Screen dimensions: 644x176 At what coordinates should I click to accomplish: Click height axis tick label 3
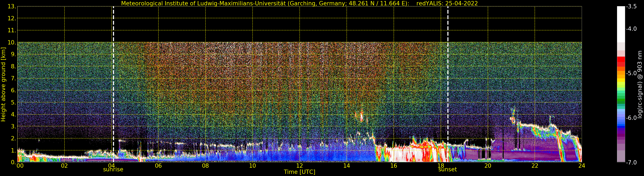pyautogui.click(x=13, y=126)
